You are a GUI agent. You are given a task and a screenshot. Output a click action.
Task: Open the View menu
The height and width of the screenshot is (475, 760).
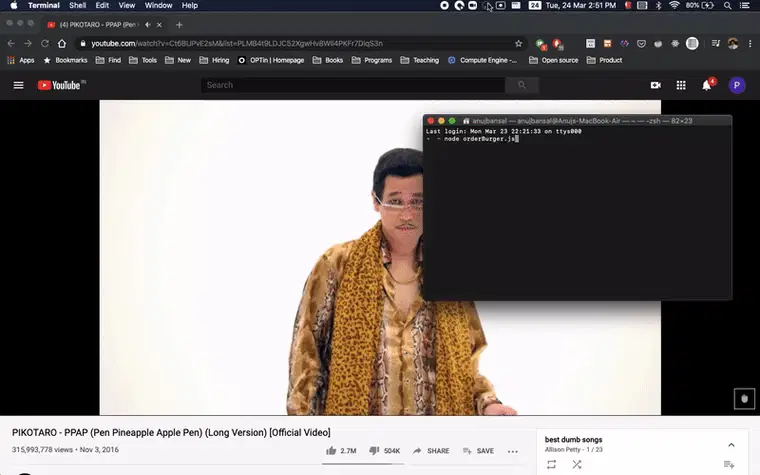click(x=127, y=5)
